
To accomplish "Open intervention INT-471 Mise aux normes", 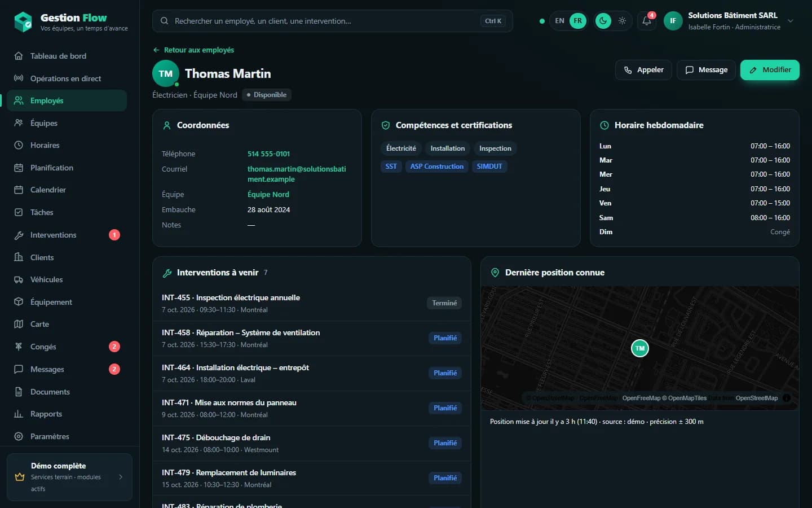I will [x=312, y=408].
